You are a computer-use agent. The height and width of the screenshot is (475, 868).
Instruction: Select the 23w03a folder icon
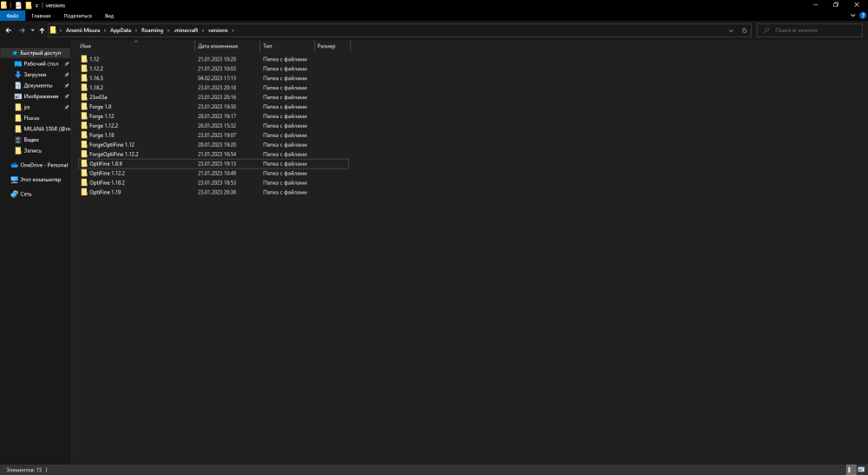coord(84,97)
